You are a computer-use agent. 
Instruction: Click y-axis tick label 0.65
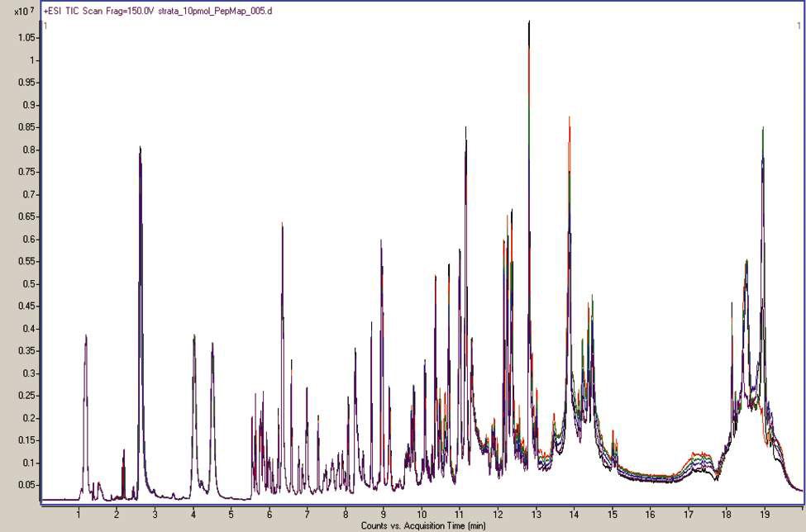pos(25,216)
